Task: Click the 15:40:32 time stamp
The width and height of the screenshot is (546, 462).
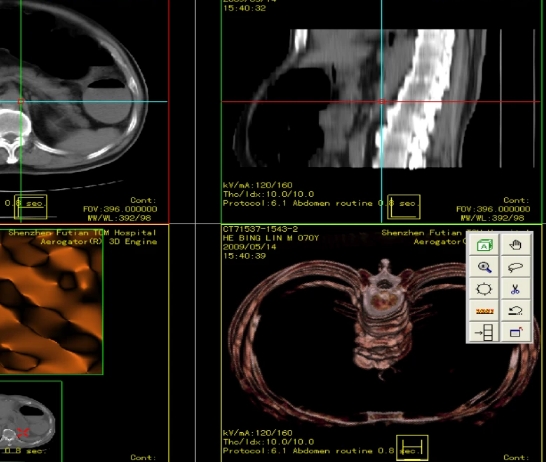Action: 244,8
